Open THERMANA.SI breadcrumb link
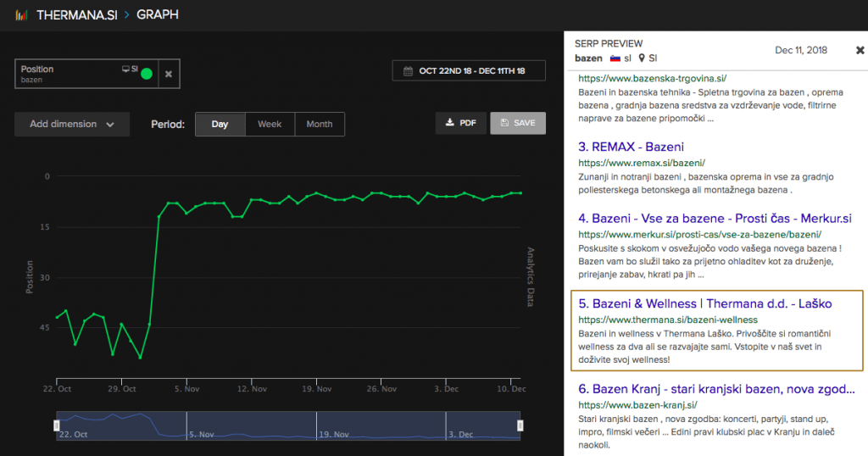 (x=76, y=15)
